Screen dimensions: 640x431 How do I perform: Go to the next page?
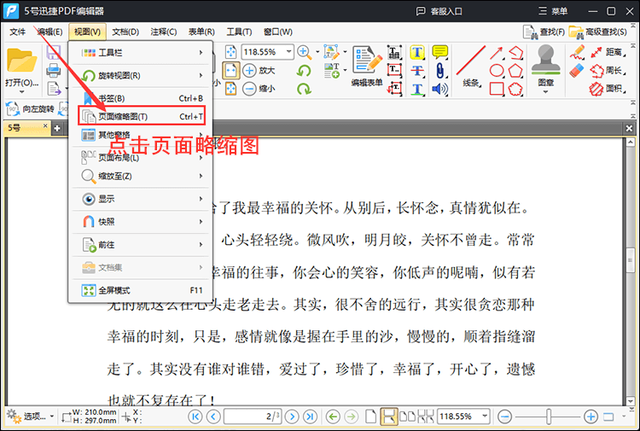(291, 416)
